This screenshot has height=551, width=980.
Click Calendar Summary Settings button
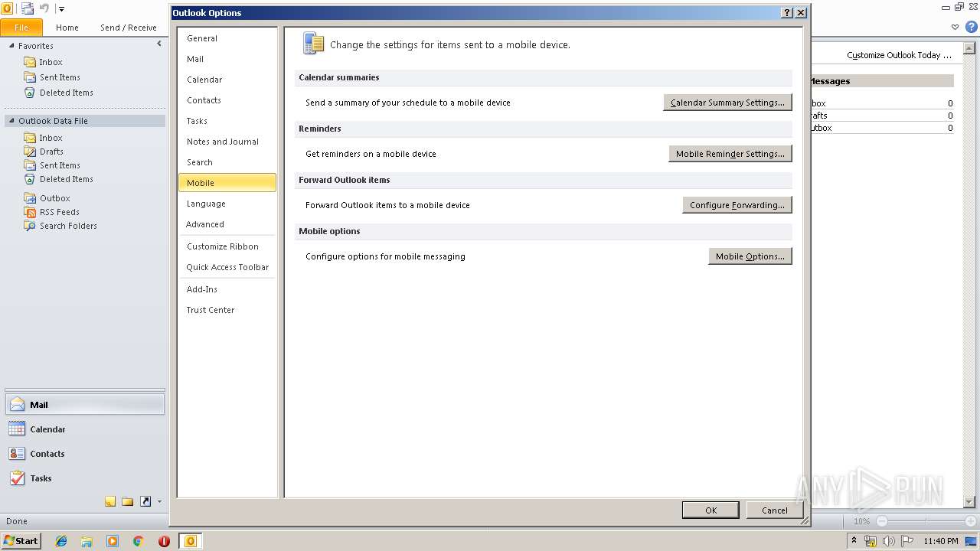(727, 103)
